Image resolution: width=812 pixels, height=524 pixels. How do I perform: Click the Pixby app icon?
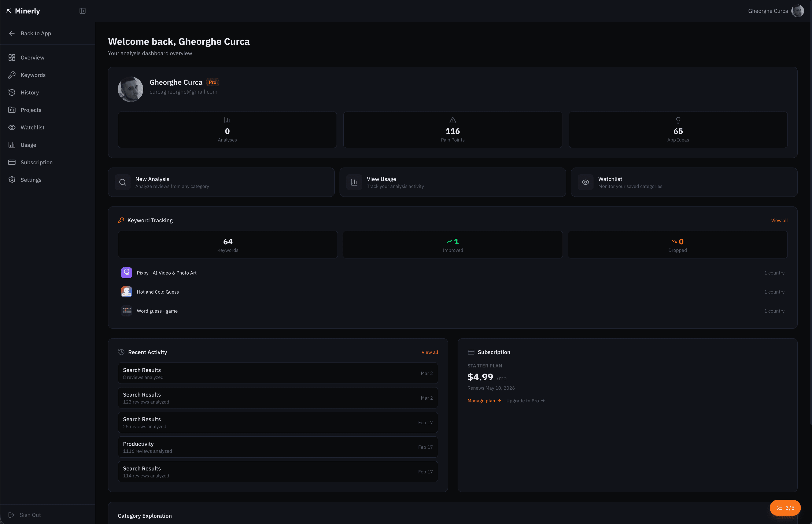[x=126, y=273]
